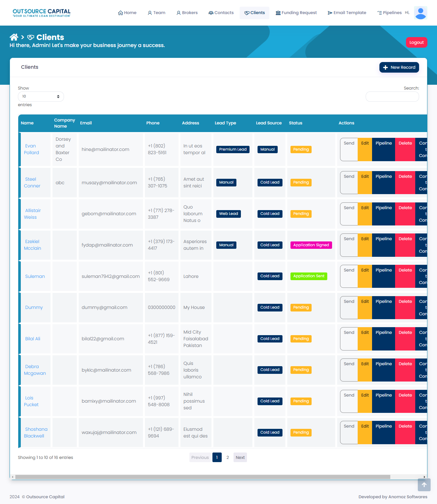
Task: Click the handshake Clients icon in the breadcrumb
Action: point(31,37)
